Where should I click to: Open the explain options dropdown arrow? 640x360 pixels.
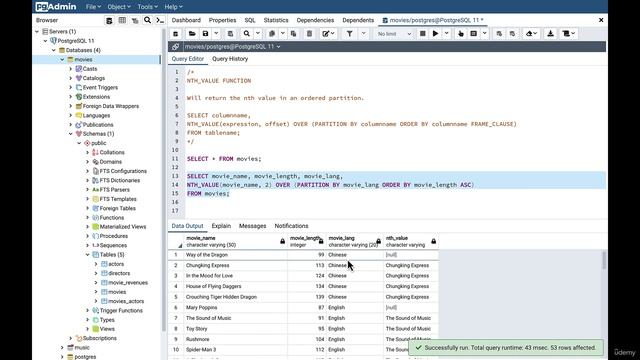484,34
